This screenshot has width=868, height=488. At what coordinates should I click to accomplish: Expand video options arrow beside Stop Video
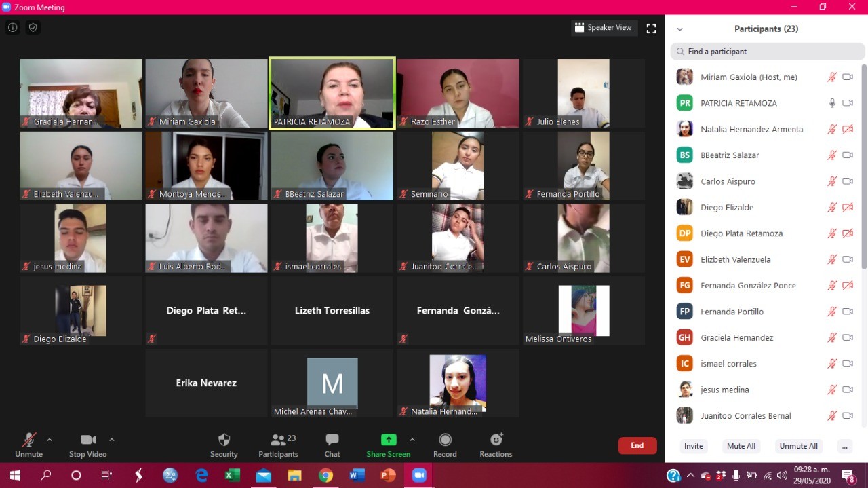click(x=112, y=440)
